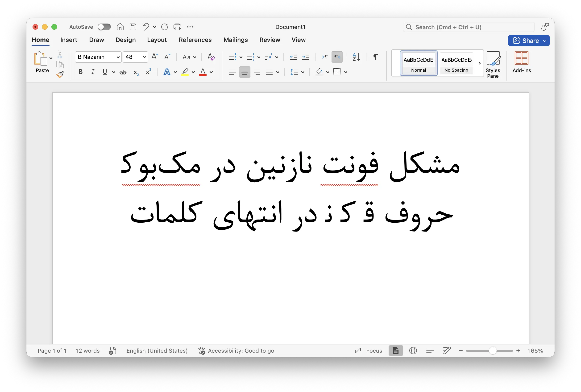Screen dimensions: 581x392
Task: Enable right-to-left text direction
Action: (x=337, y=57)
